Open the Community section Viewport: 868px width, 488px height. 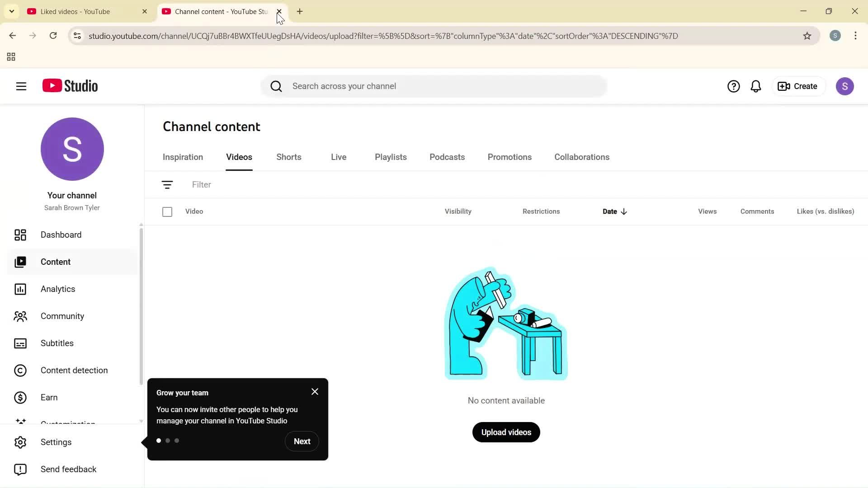[x=62, y=316]
